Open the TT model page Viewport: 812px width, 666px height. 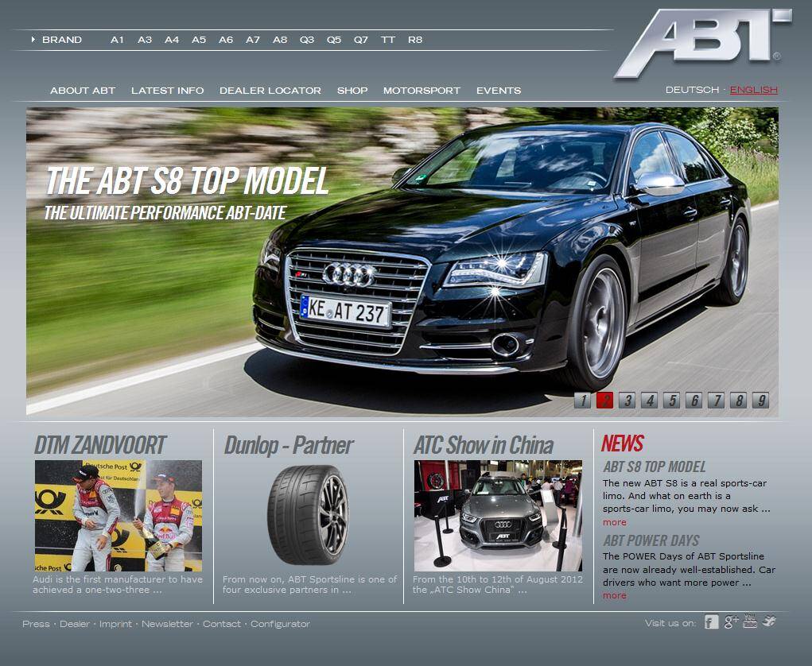[388, 40]
